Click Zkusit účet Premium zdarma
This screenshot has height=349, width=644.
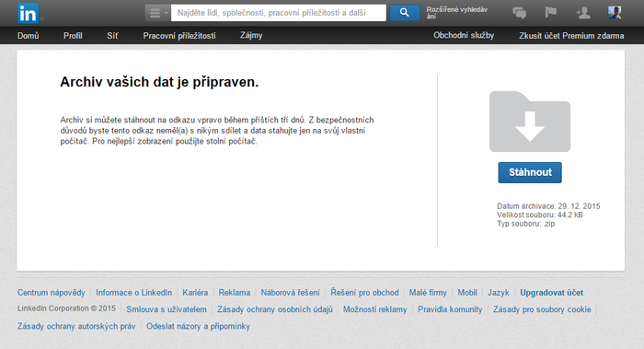(x=571, y=36)
